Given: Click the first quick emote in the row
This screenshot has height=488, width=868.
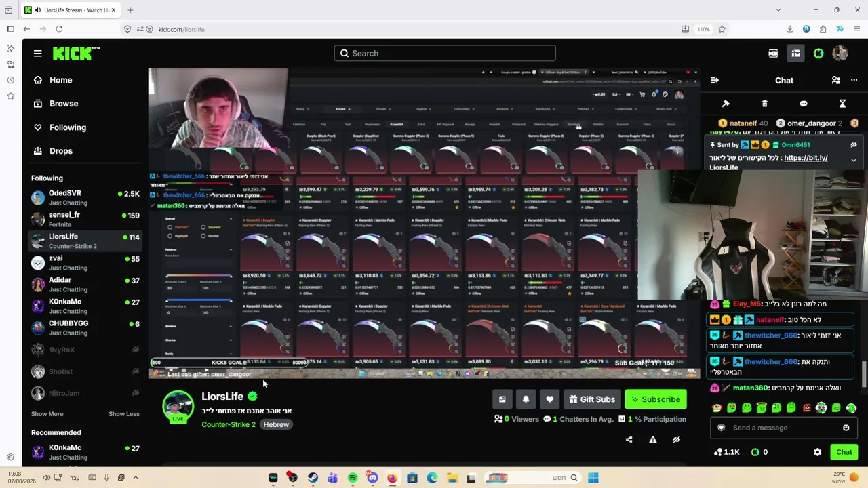Looking at the screenshot, I should [717, 408].
